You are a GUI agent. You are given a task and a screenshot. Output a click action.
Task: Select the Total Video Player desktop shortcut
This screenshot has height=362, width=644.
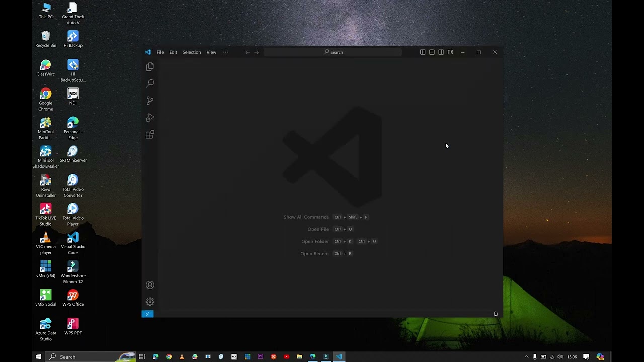coord(73,214)
